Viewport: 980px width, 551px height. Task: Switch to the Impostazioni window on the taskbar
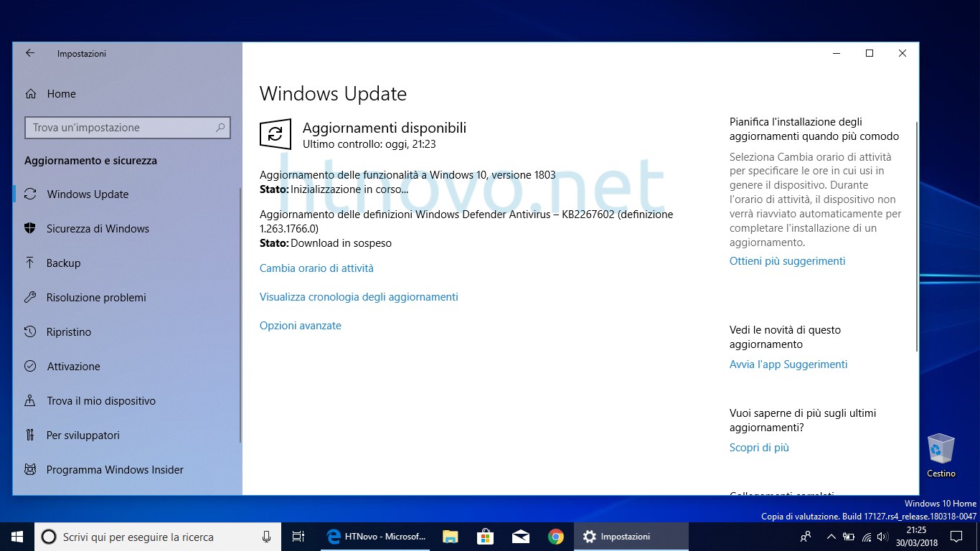pos(617,536)
